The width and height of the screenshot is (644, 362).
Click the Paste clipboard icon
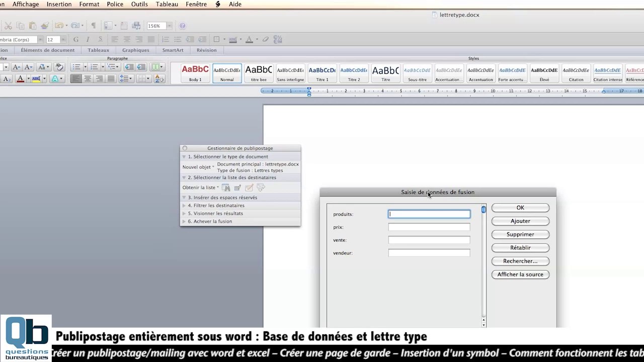[x=33, y=26]
